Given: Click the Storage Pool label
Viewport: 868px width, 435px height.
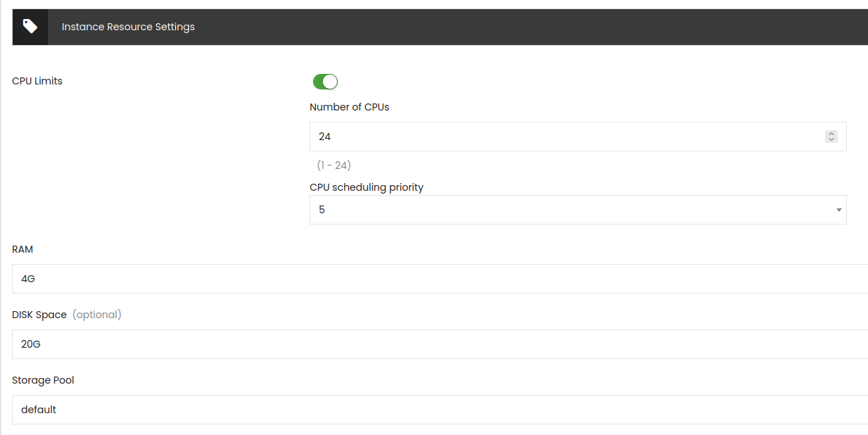Looking at the screenshot, I should click(x=43, y=380).
